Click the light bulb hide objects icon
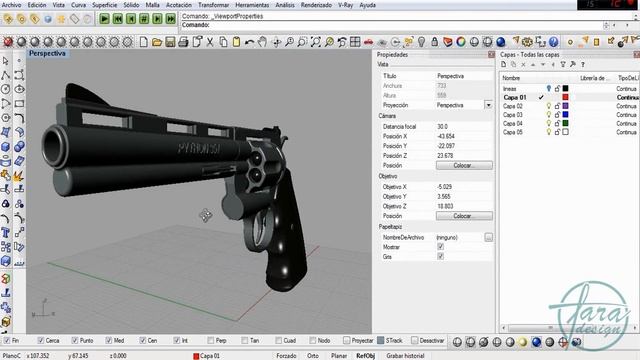640x360 pixels. pos(421,42)
